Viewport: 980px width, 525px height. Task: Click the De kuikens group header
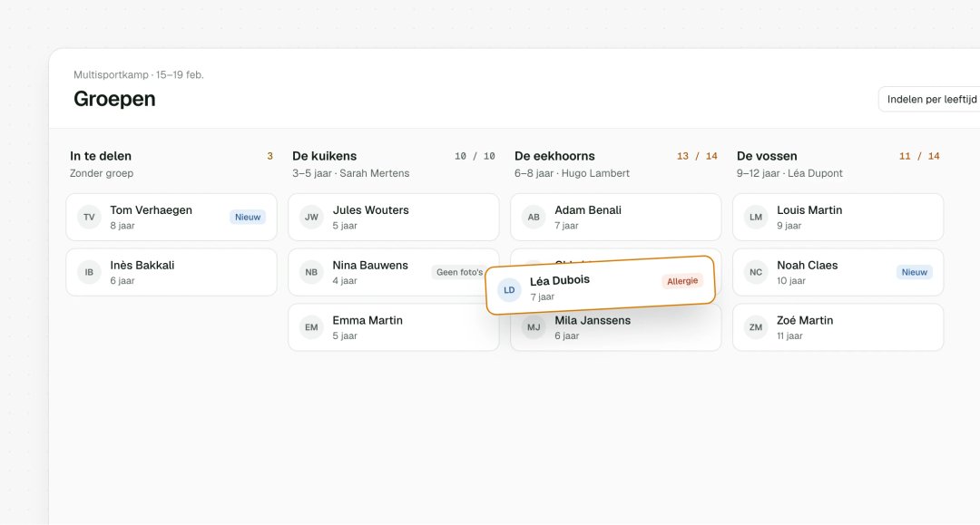click(394, 163)
